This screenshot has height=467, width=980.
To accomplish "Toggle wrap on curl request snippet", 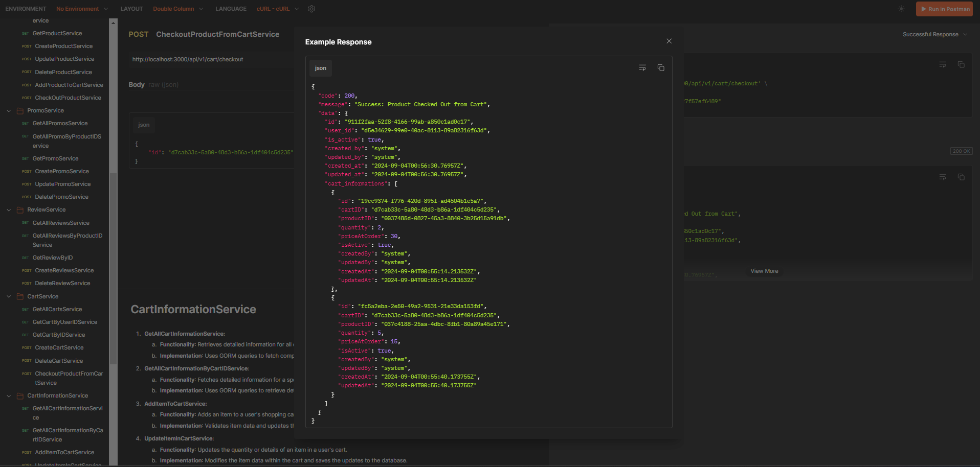I will pos(943,65).
